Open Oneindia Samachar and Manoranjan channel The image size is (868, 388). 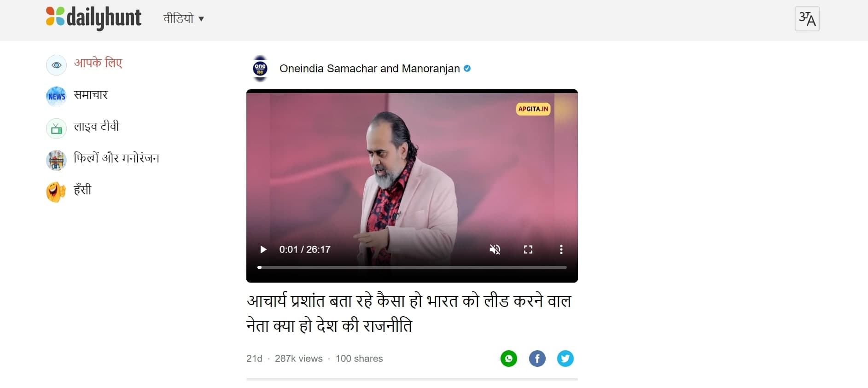click(370, 69)
